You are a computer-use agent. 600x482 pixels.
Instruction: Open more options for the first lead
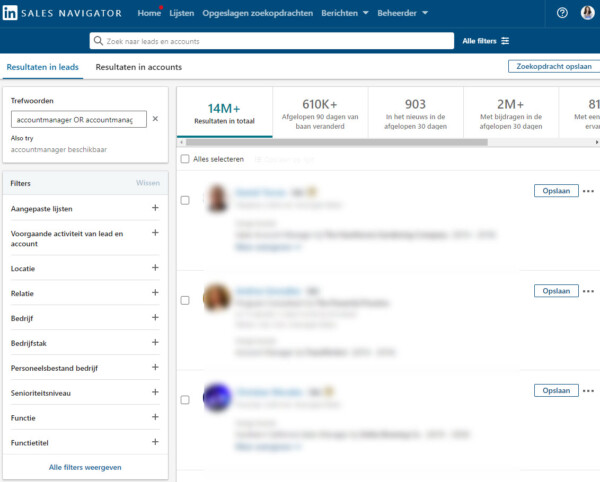pos(588,191)
